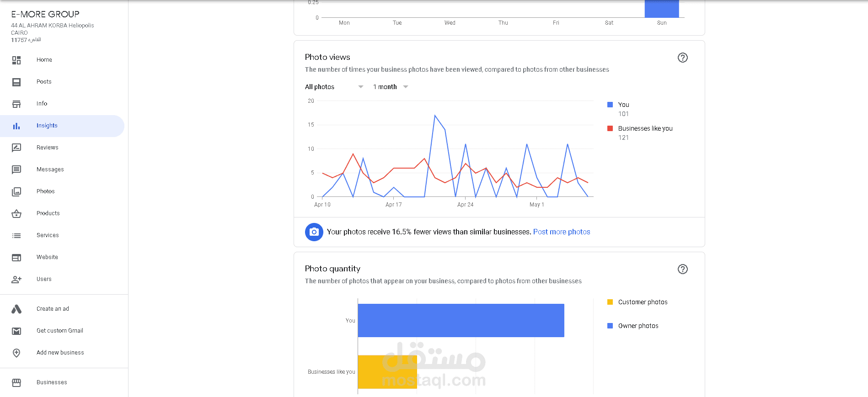Click the Reviews icon in sidebar
The image size is (868, 397).
[x=16, y=148]
